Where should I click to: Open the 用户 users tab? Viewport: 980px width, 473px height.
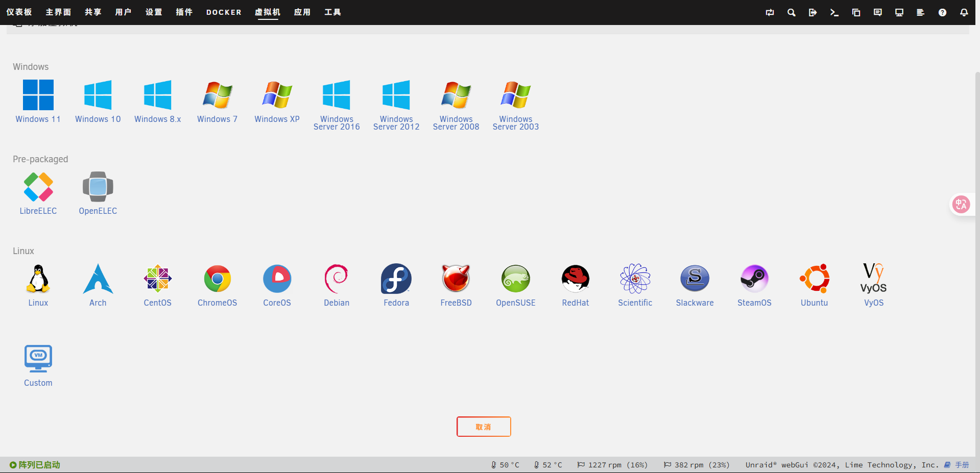point(123,12)
